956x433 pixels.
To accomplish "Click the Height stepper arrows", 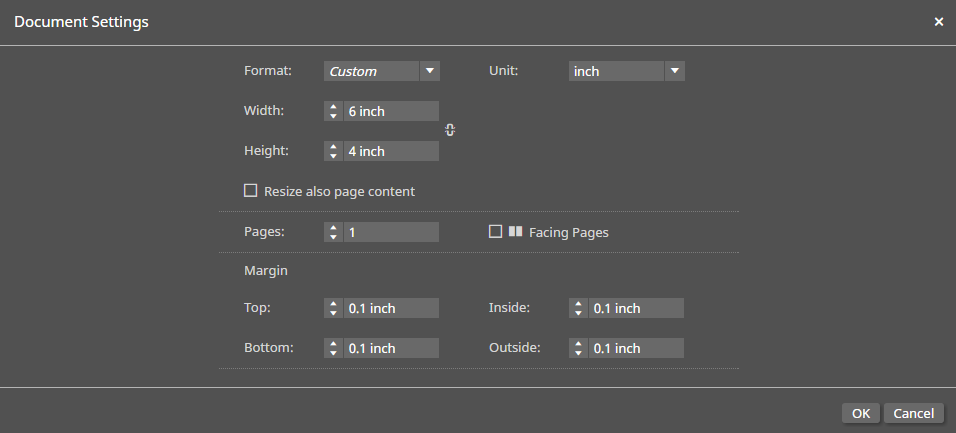I will point(333,152).
